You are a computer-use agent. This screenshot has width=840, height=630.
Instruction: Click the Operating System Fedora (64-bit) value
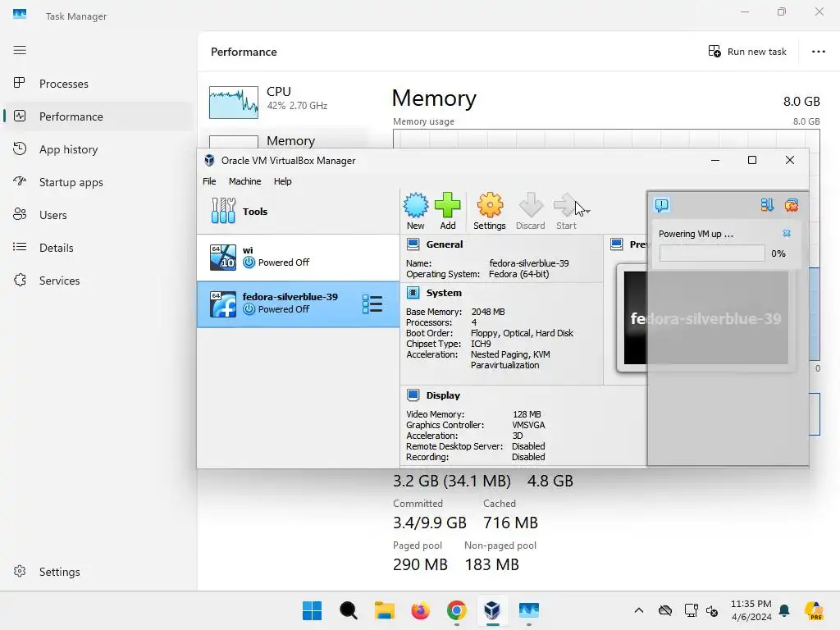point(518,274)
